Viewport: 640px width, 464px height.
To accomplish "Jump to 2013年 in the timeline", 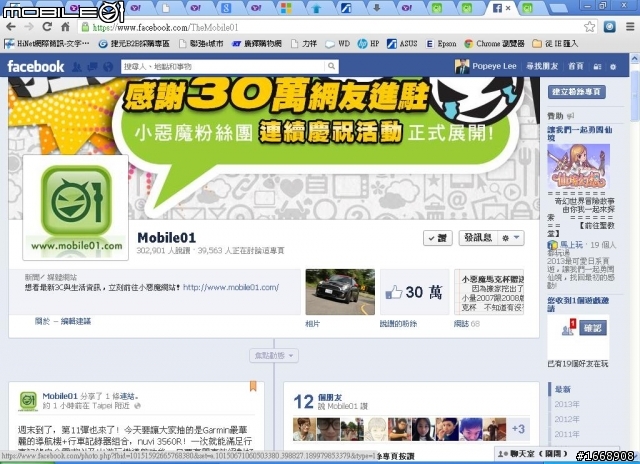I will pos(567,404).
